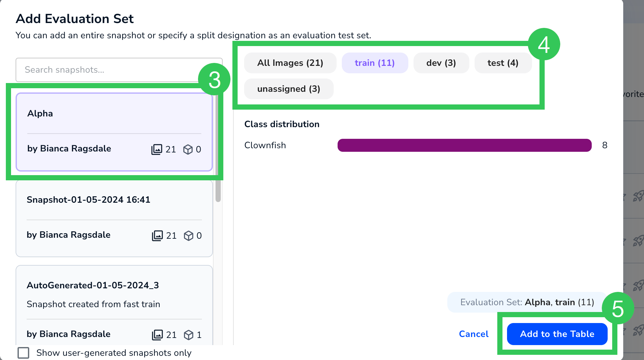Click the cube icon beside count 0 on Snapshot-01-05-2024

189,235
